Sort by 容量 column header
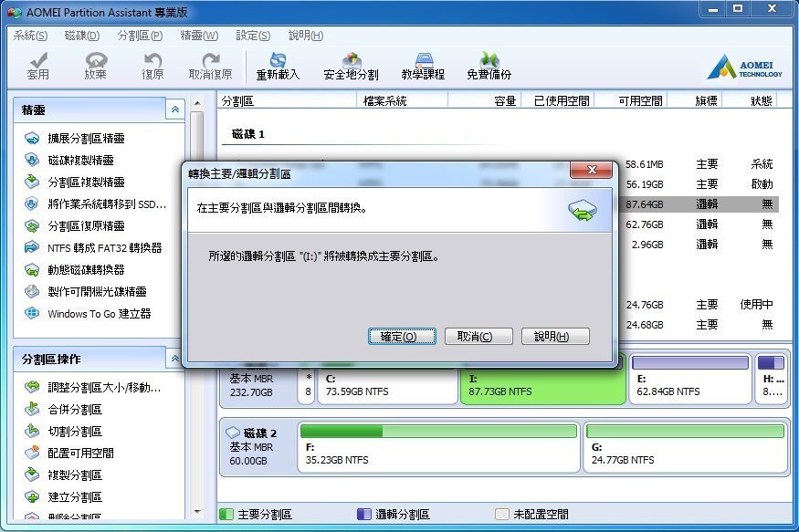The width and height of the screenshot is (799, 532). point(484,100)
